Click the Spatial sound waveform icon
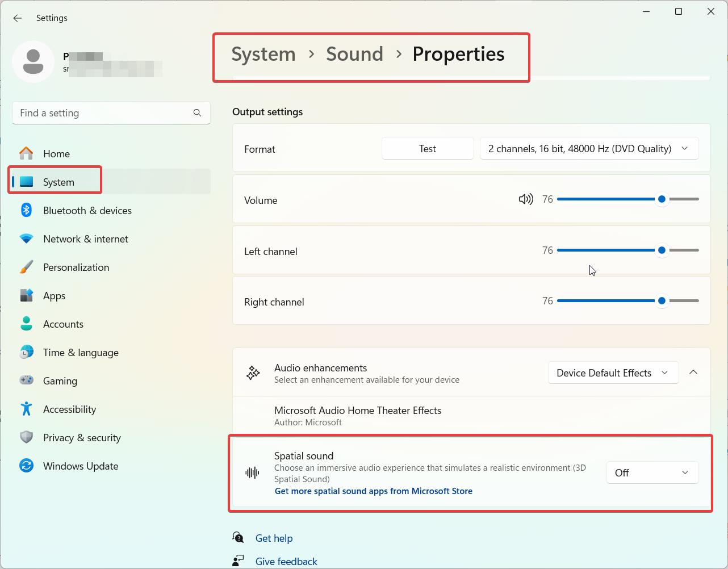The image size is (728, 569). (x=253, y=472)
